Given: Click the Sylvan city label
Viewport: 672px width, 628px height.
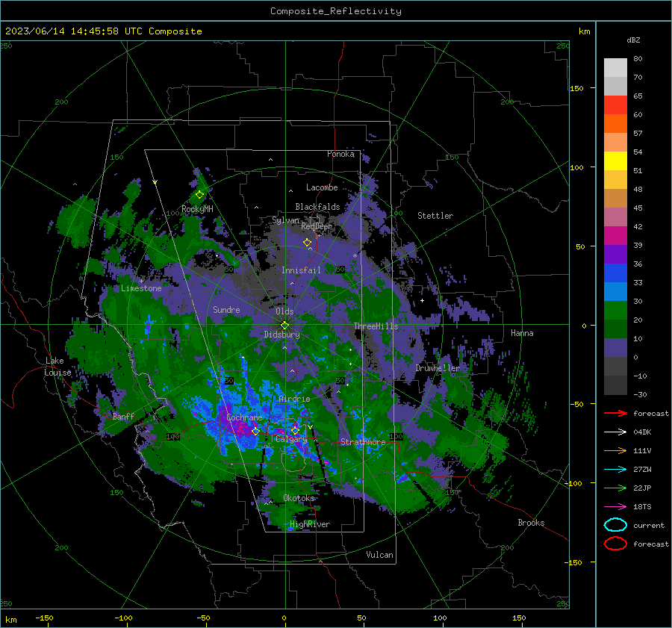Looking at the screenshot, I should pos(285,220).
